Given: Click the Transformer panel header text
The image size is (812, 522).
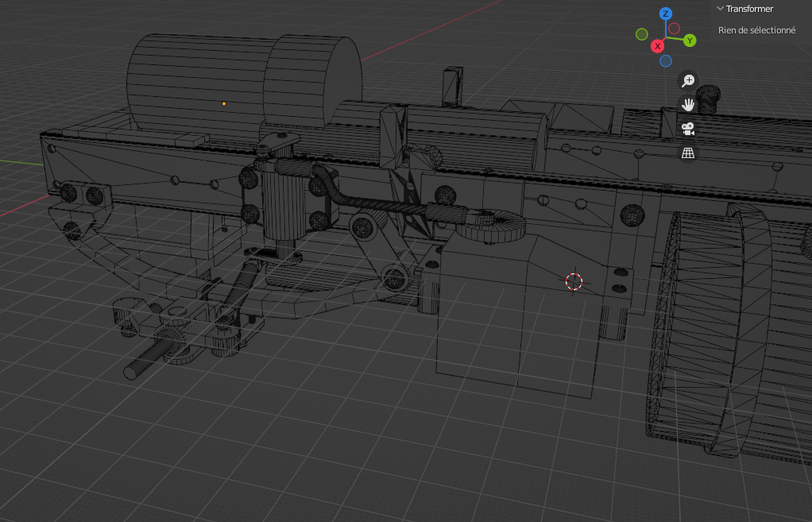Looking at the screenshot, I should [x=749, y=9].
